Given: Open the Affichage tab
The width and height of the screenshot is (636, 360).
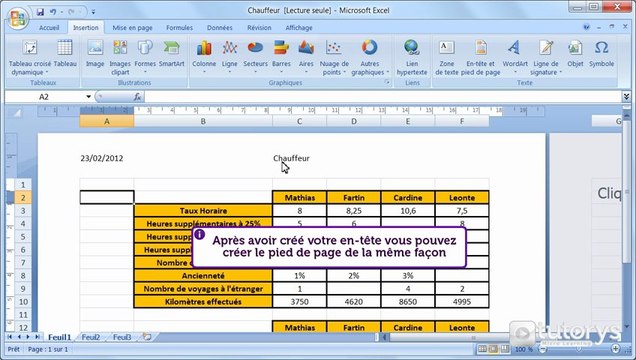Looking at the screenshot, I should 299,28.
